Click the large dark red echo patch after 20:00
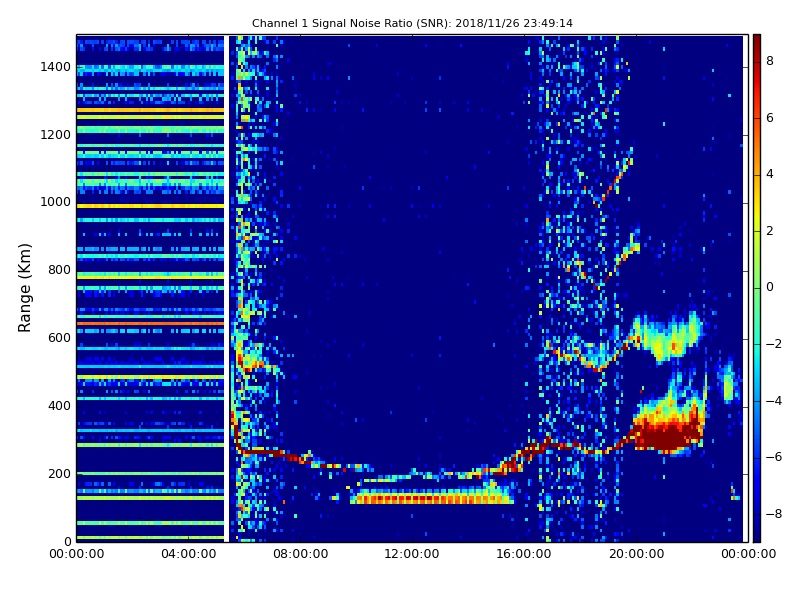 (x=667, y=434)
